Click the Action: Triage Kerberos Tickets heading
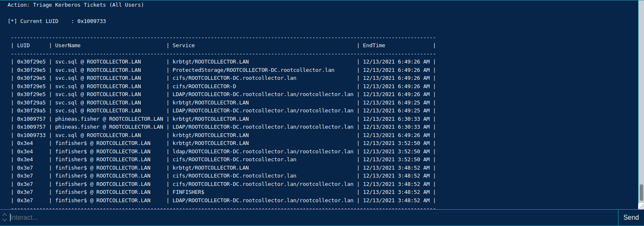644x226 pixels. click(x=75, y=5)
